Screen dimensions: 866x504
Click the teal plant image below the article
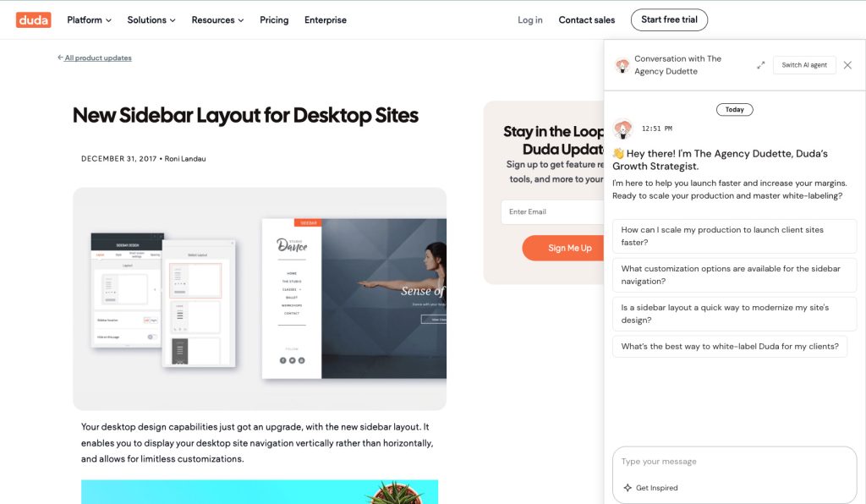click(260, 491)
